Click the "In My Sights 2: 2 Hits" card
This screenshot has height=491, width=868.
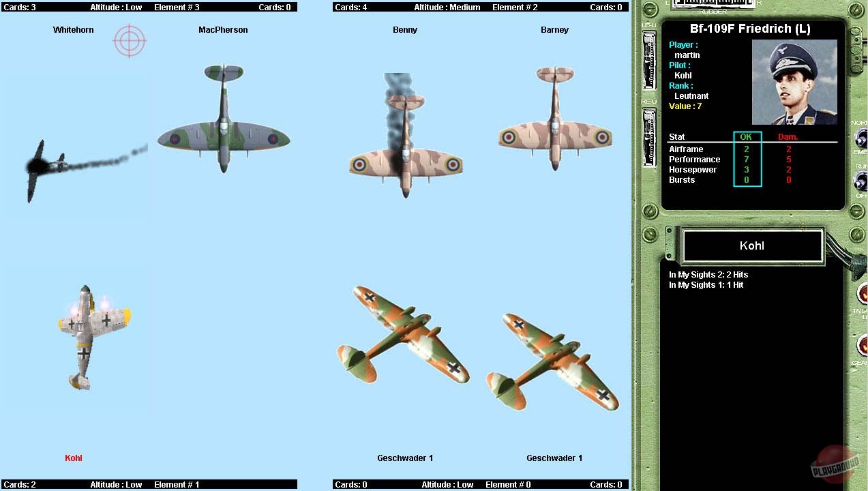(x=708, y=275)
